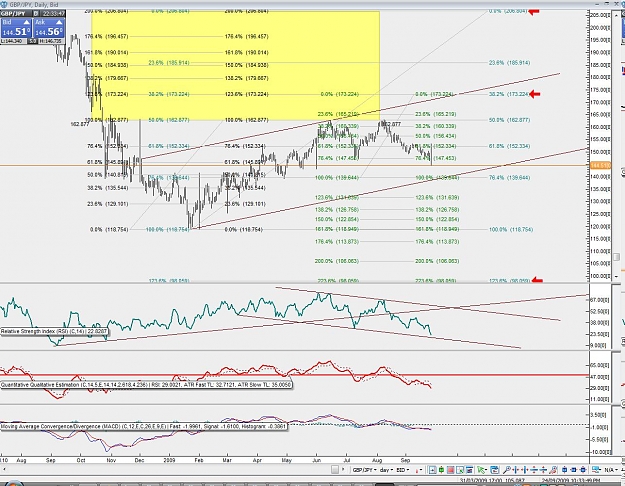Viewport: 625px width, 486px height.
Task: Open the BID price type dropdown
Action: click(x=403, y=470)
